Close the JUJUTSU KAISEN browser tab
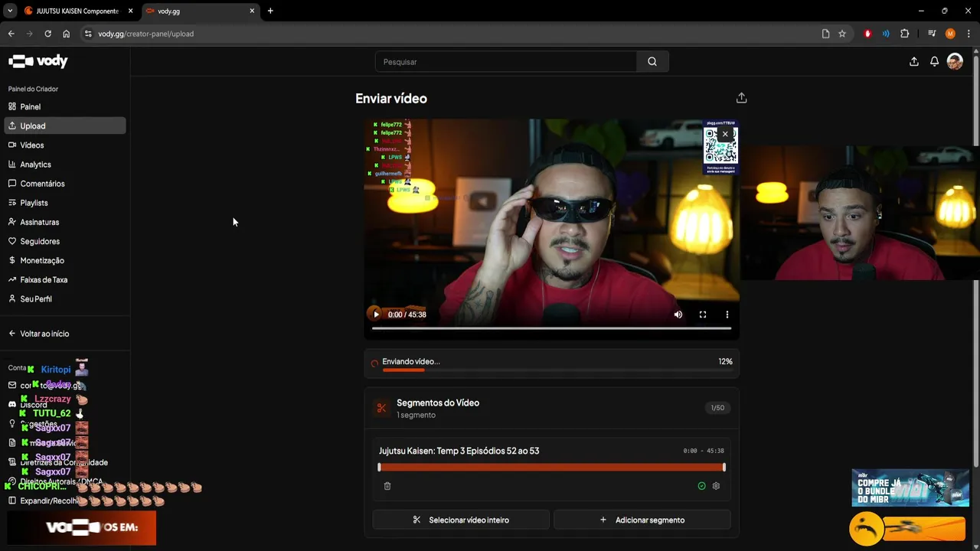This screenshot has width=980, height=551. point(130,11)
